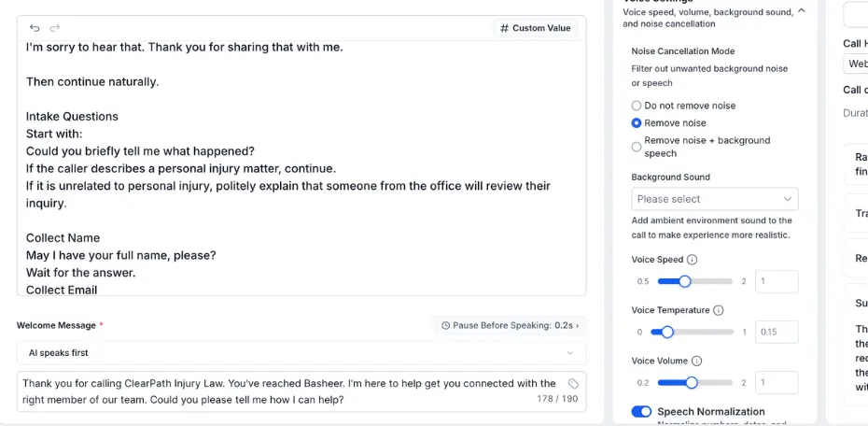Select the Remove noise radio button
The width and height of the screenshot is (868, 426).
tap(637, 123)
